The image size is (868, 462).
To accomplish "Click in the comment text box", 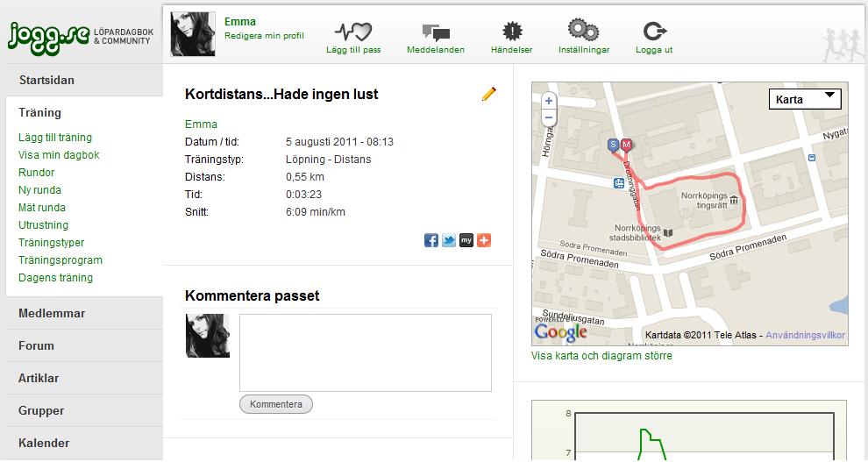I will pos(365,352).
